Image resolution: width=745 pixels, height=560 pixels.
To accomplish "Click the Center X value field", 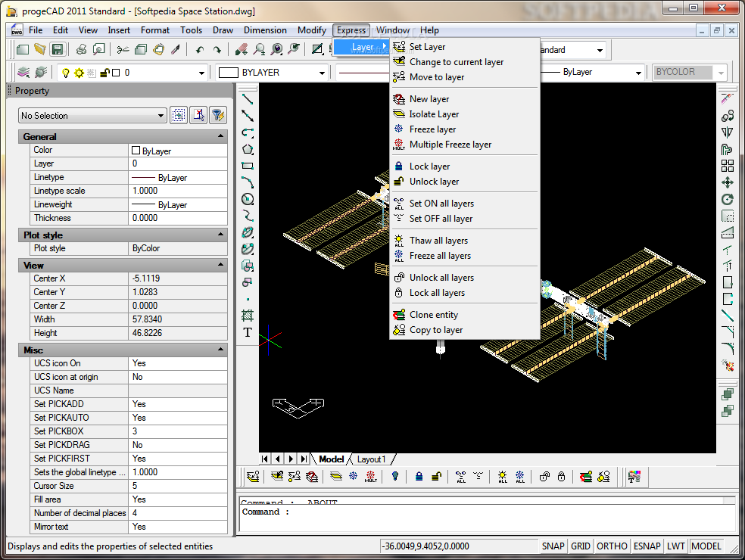I will pos(178,278).
